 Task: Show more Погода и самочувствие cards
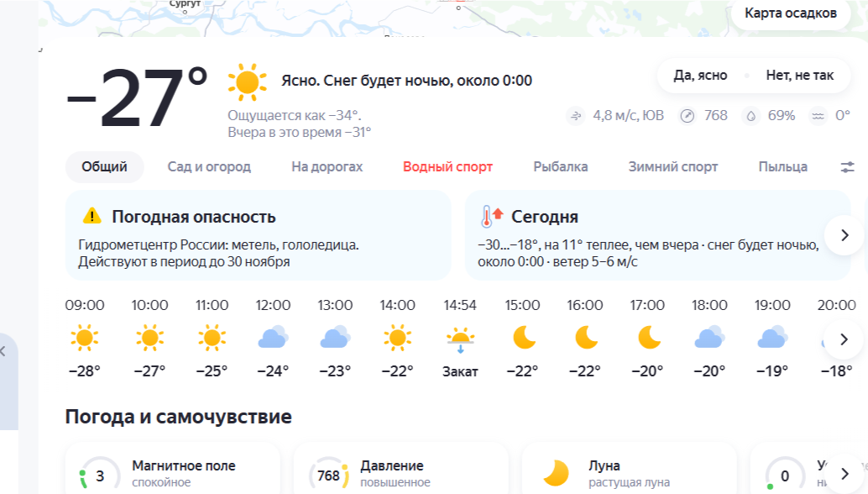tap(844, 474)
